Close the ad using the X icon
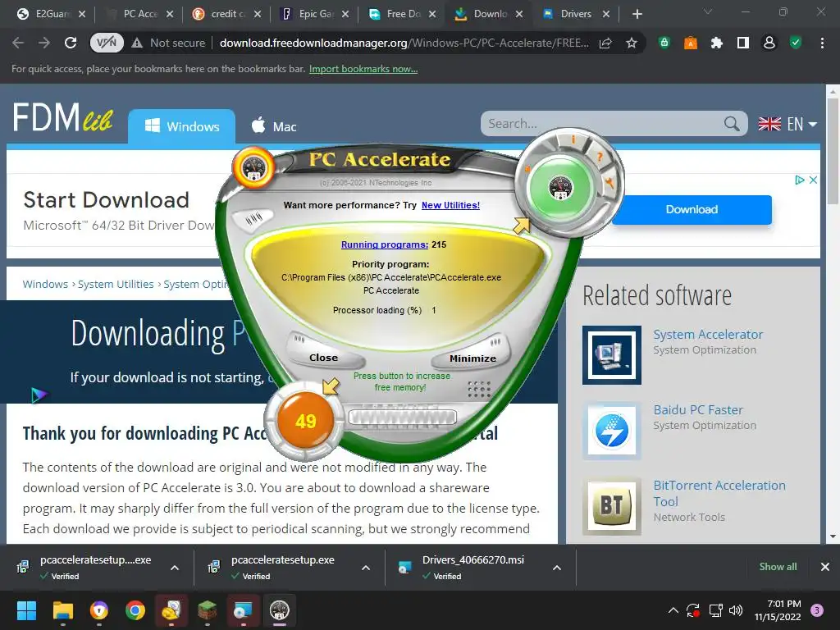Viewport: 840px width, 630px height. pos(813,180)
